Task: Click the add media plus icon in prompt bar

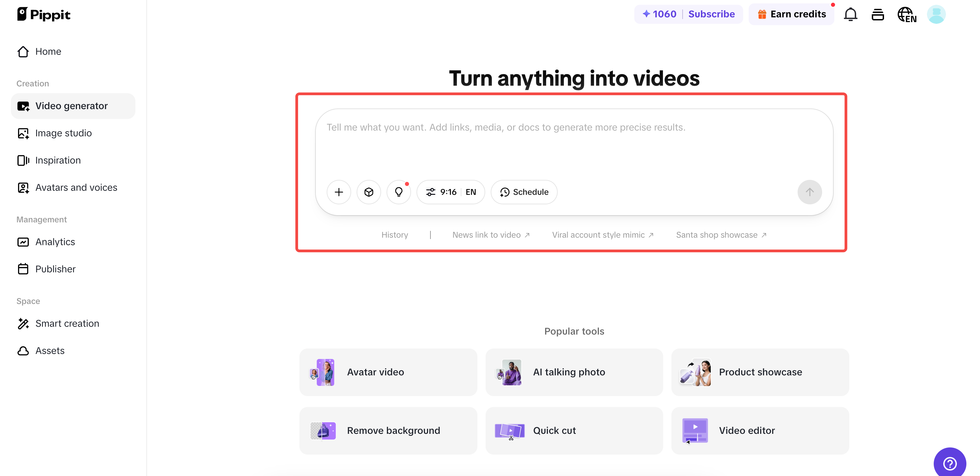Action: click(339, 192)
